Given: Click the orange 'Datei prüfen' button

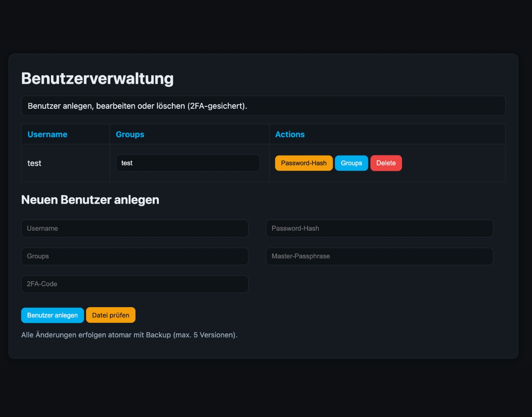Looking at the screenshot, I should (110, 315).
